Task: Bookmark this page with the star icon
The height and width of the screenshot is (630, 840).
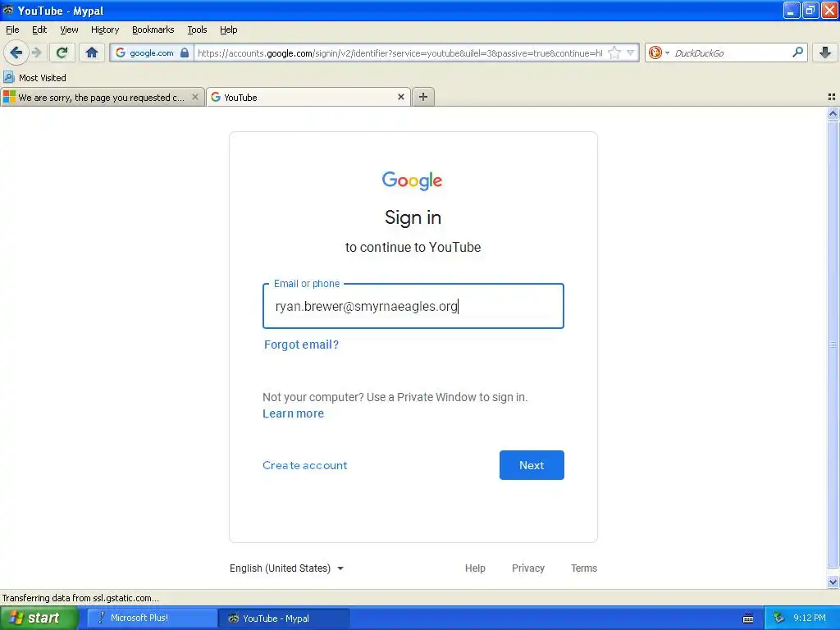Action: coord(614,52)
